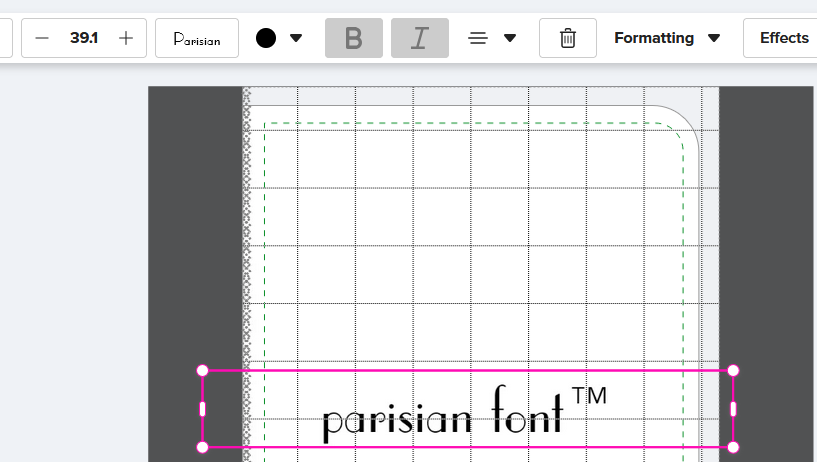Expand the alignment options arrow
Viewport: 817px width, 462px height.
tap(510, 38)
